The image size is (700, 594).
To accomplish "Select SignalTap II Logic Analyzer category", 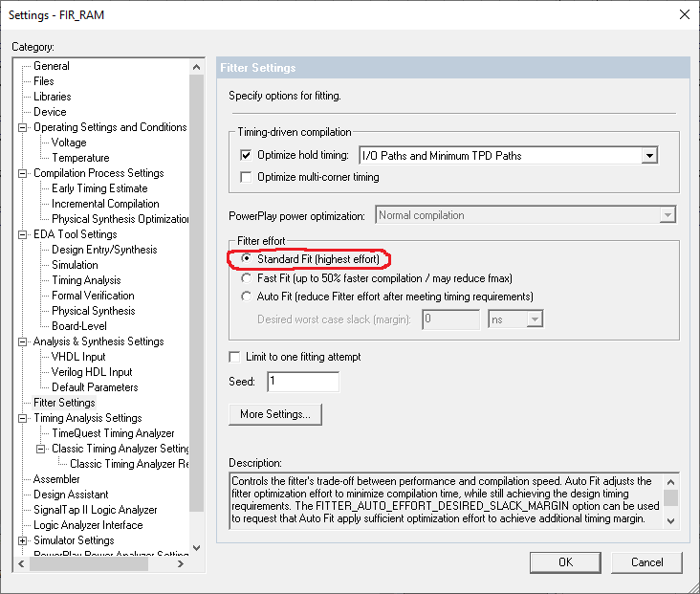I will tap(95, 510).
